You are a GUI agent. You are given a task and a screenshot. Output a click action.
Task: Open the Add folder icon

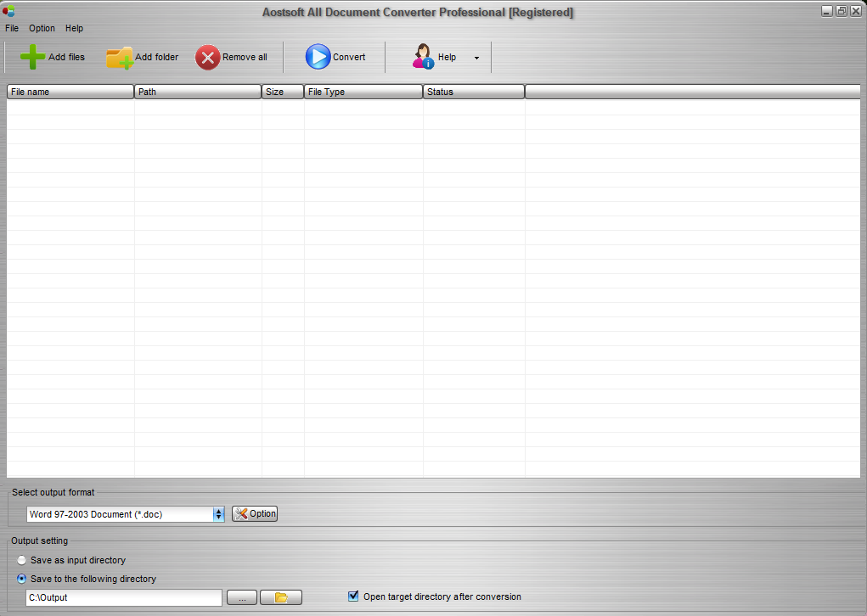(119, 57)
